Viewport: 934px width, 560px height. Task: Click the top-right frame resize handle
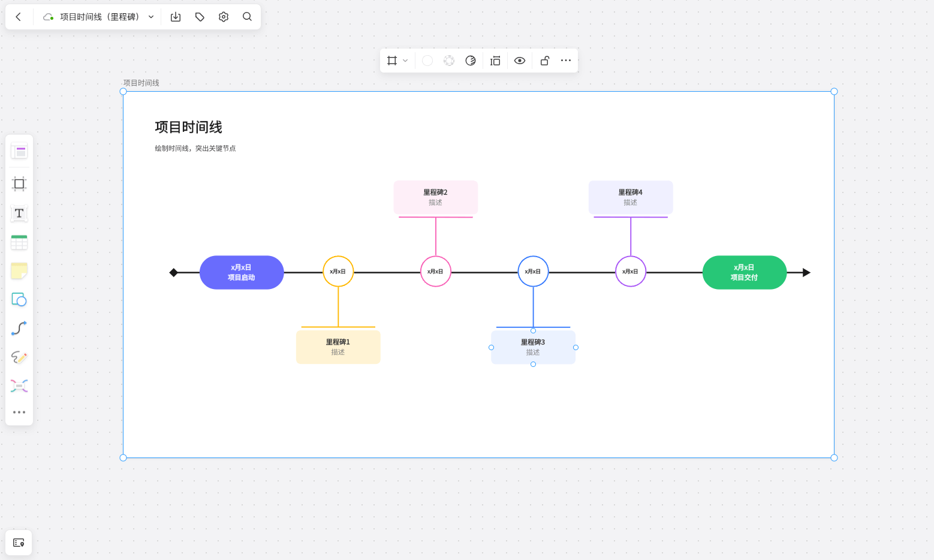point(834,92)
